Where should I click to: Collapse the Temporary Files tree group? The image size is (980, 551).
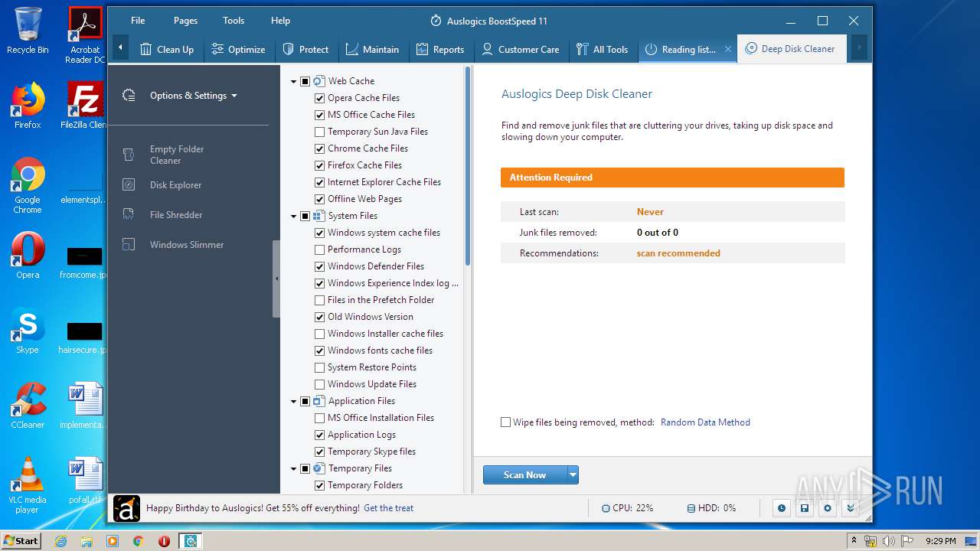pyautogui.click(x=293, y=468)
